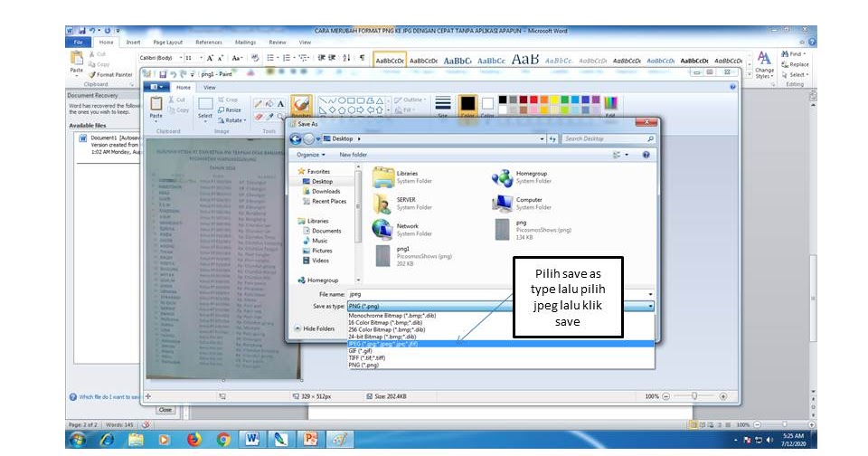Click New folder in Save As toolbar
Screen dimensions: 868x456
tap(354, 155)
